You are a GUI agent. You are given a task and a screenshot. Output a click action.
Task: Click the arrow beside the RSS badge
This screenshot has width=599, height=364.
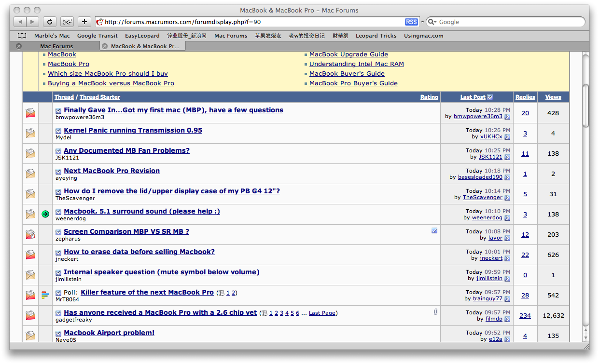[x=422, y=22]
